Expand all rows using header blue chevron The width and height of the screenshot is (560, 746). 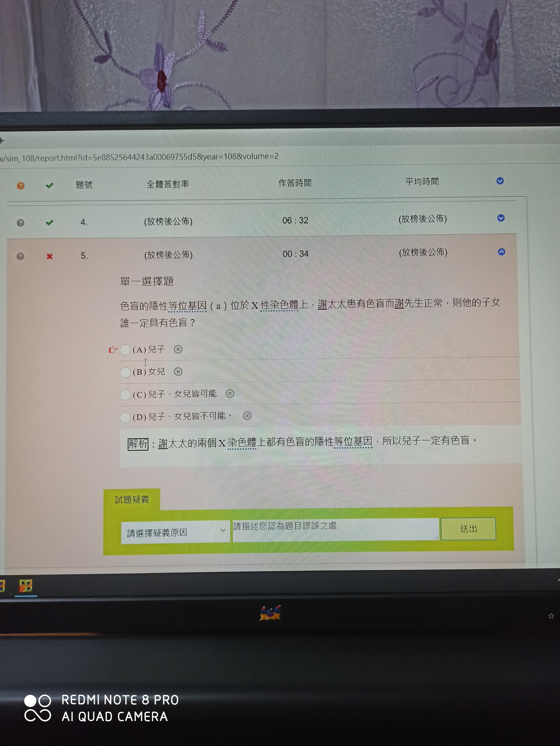(500, 181)
